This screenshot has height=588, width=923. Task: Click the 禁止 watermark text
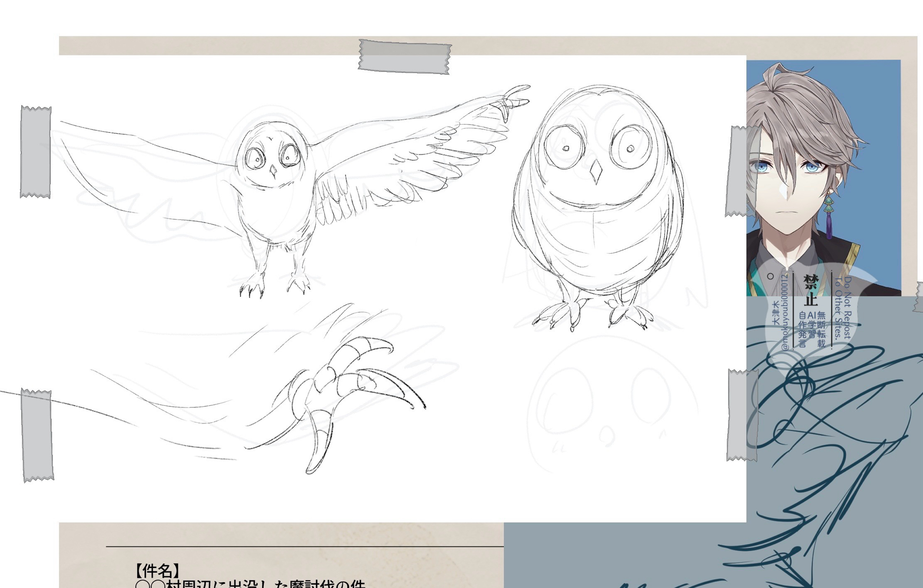click(x=811, y=291)
